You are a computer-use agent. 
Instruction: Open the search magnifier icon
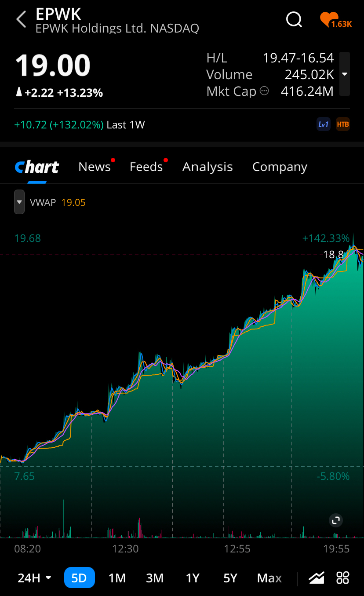coord(294,19)
